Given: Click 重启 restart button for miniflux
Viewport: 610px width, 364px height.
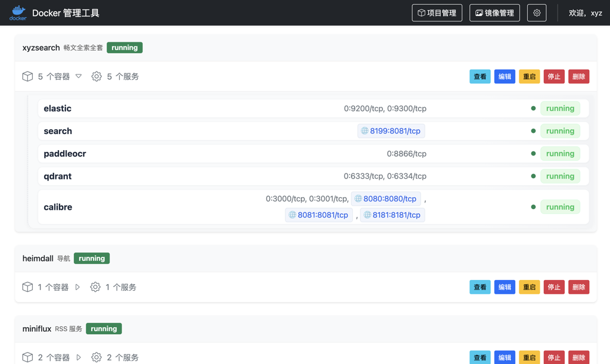Looking at the screenshot, I should tap(529, 357).
